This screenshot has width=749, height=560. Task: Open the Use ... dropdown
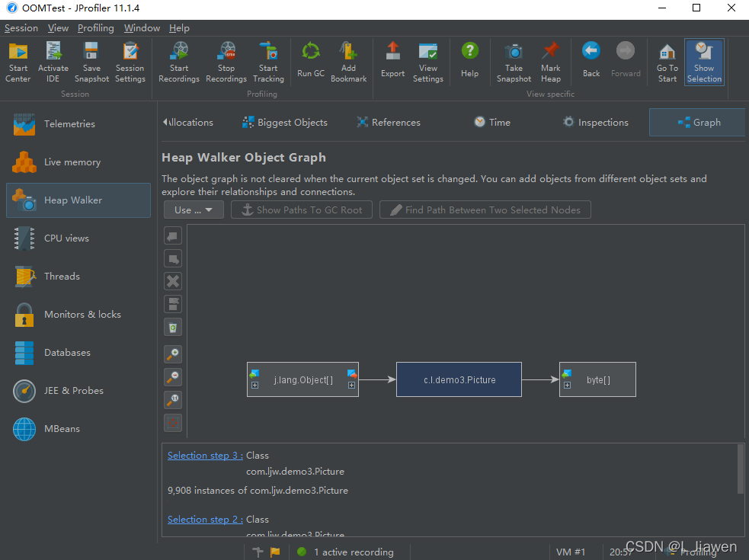point(194,210)
